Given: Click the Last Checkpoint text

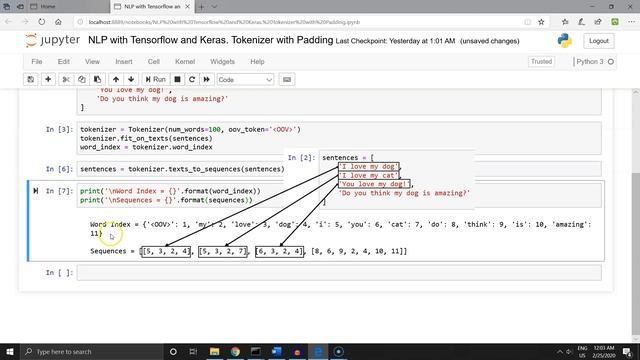Looking at the screenshot, I should coord(395,41).
